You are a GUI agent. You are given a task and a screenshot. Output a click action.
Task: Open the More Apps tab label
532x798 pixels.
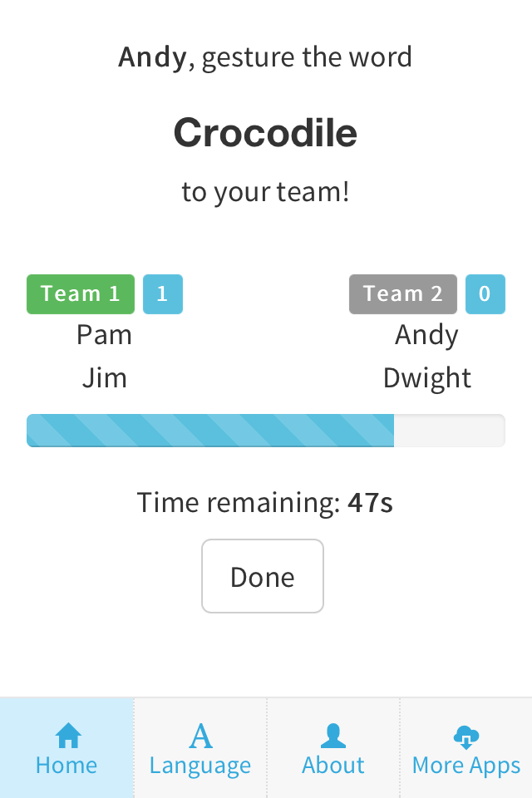(x=466, y=766)
